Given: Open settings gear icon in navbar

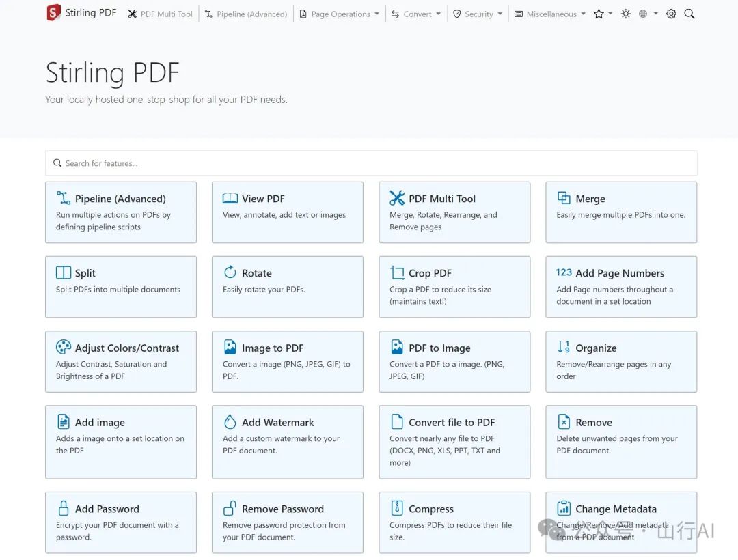Looking at the screenshot, I should (x=671, y=14).
